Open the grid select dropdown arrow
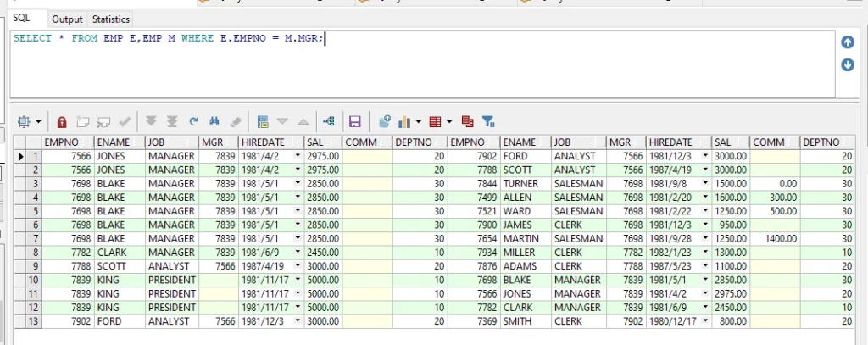868x345 pixels. [x=38, y=121]
